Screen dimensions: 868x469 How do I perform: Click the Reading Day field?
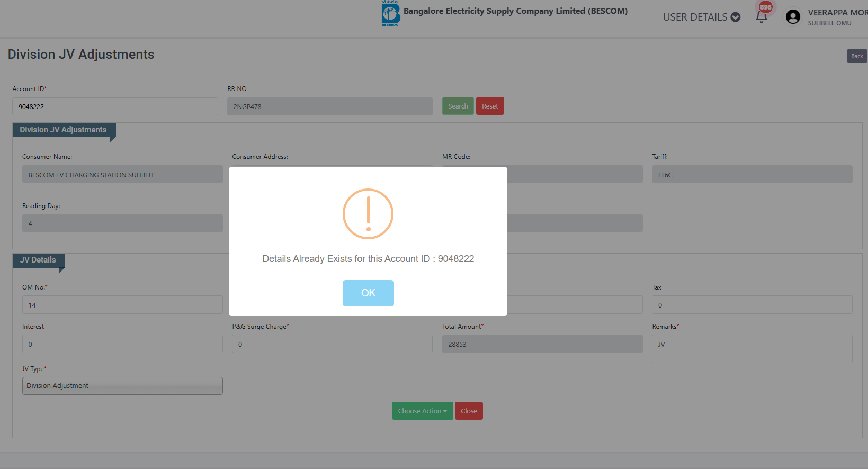(x=122, y=223)
